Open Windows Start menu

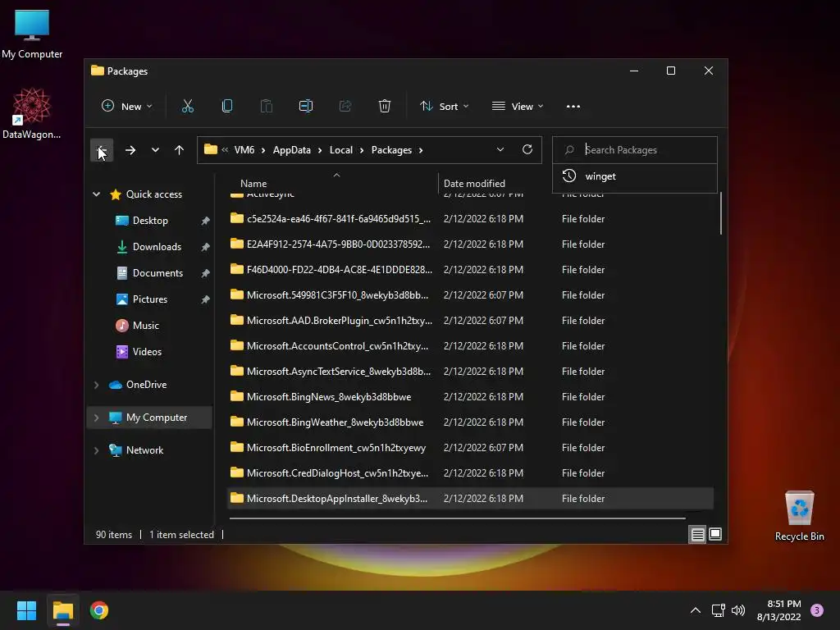point(26,610)
